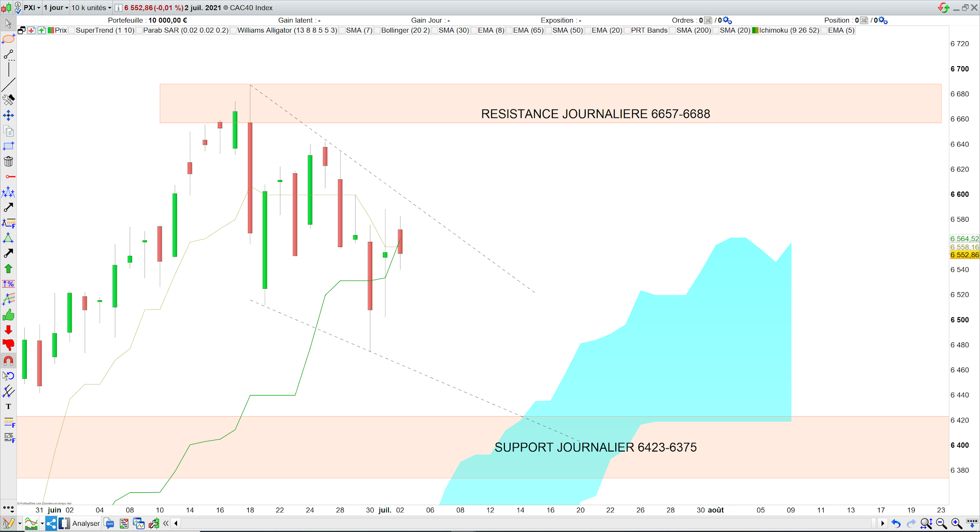Click the zoom out magnifier

click(941, 523)
